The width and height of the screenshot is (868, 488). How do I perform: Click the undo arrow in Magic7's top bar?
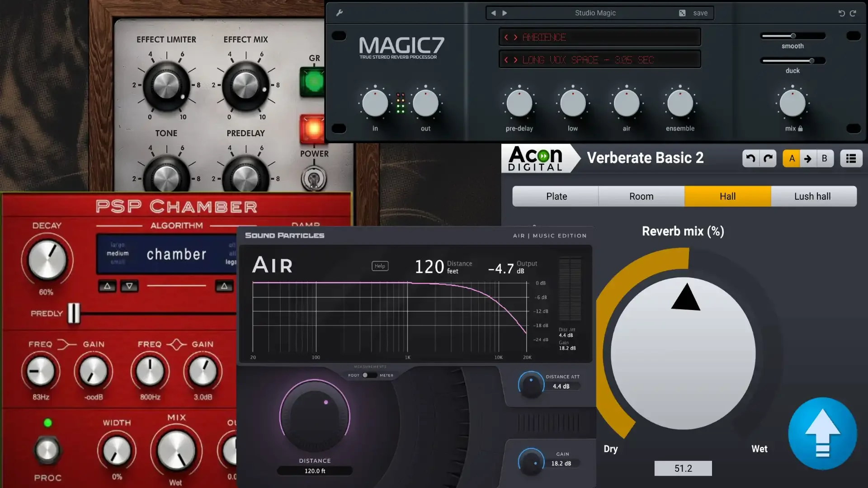tap(841, 13)
